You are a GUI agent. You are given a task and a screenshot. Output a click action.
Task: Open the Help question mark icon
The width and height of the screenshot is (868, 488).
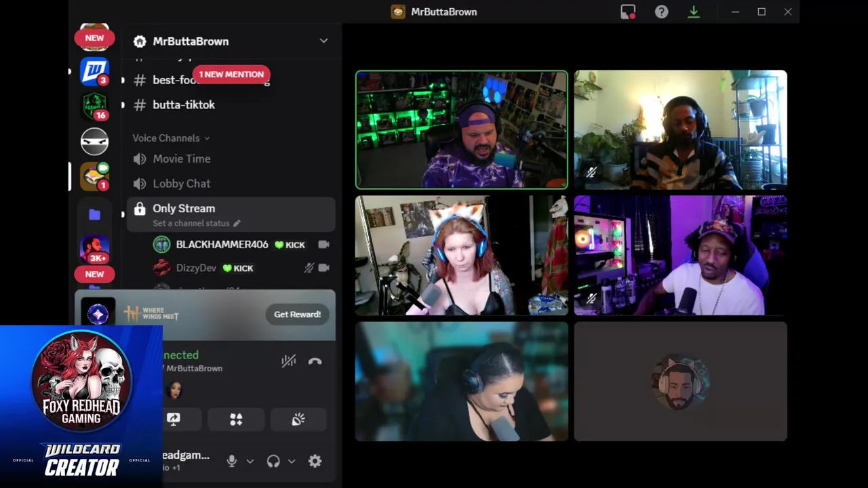(x=661, y=12)
